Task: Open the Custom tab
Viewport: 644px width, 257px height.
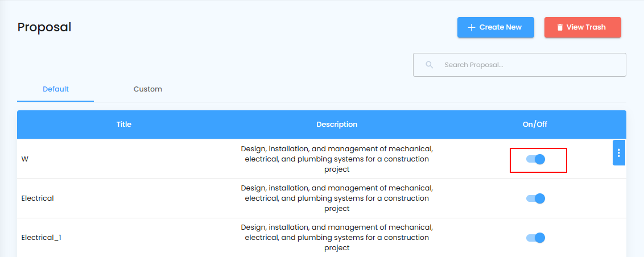Action: 148,89
